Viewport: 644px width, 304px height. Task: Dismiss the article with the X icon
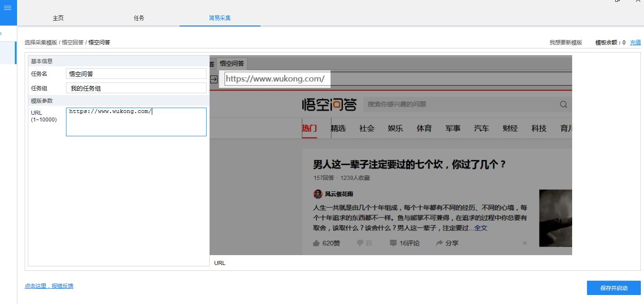pos(525,243)
